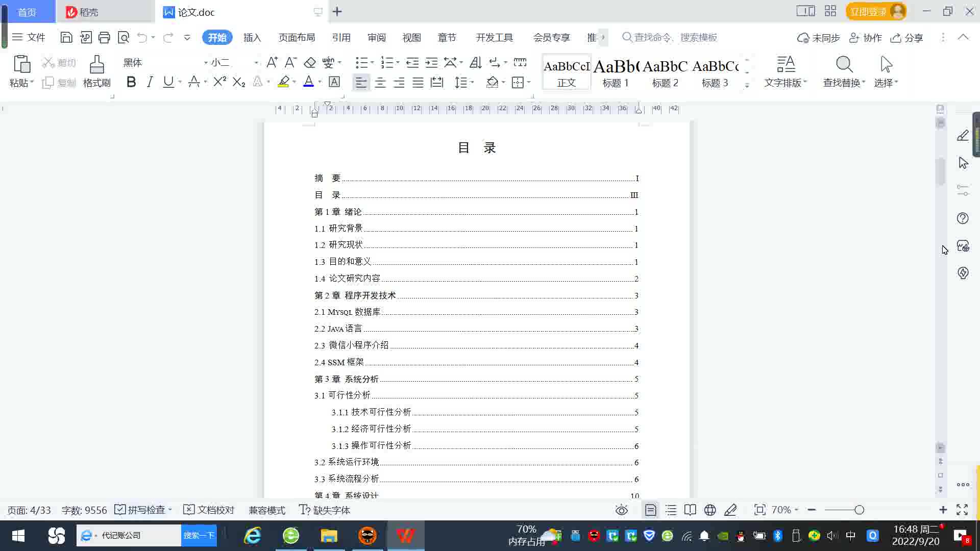Click the Undo arrow
Screen dimensions: 980x551
[x=142, y=37]
